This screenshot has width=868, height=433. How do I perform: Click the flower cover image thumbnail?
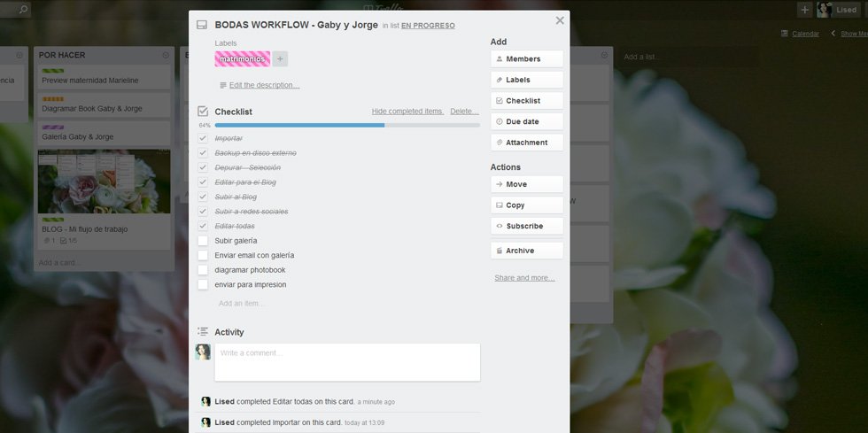click(105, 182)
